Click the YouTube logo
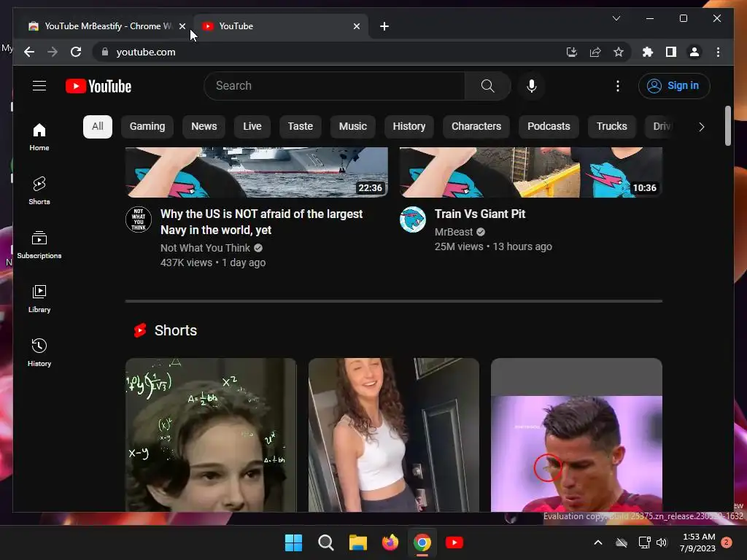The image size is (747, 560). point(98,86)
